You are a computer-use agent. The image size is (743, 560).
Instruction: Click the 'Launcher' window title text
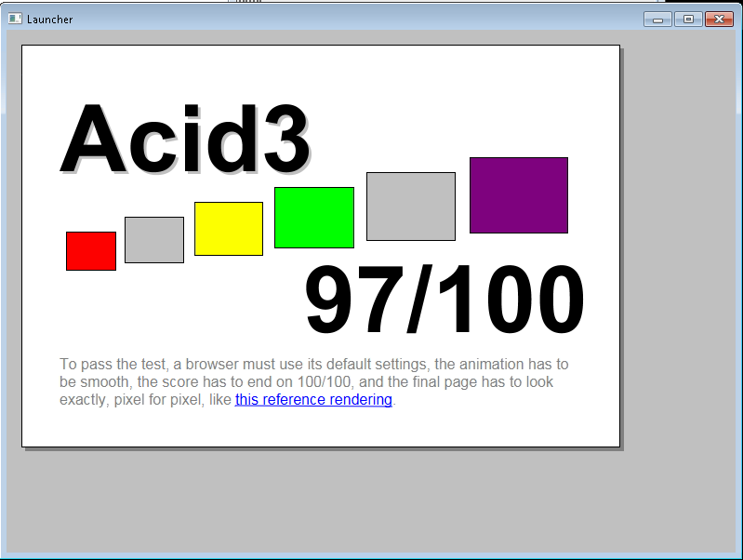tap(50, 20)
